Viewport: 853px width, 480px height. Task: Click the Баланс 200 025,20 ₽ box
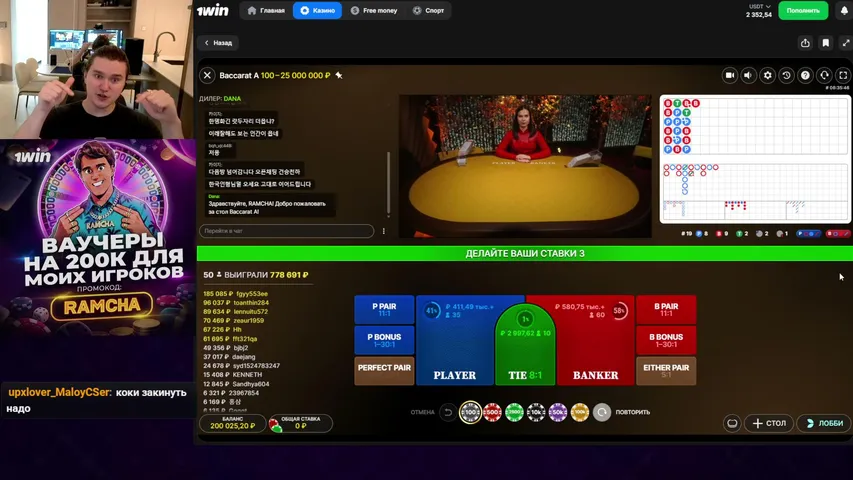pyautogui.click(x=232, y=423)
